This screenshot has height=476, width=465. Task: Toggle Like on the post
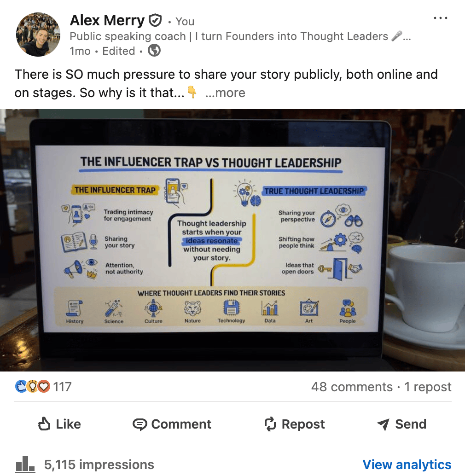59,424
